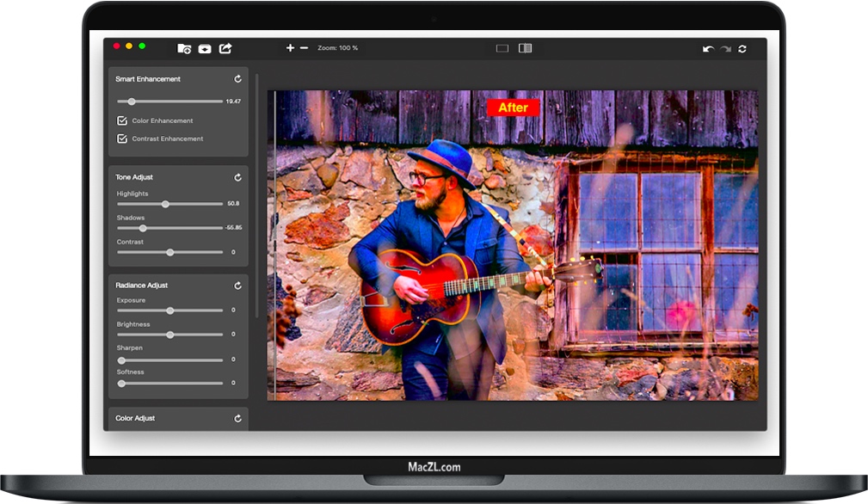Viewport: 868px width, 504px height.
Task: Select the share/export icon
Action: [226, 49]
